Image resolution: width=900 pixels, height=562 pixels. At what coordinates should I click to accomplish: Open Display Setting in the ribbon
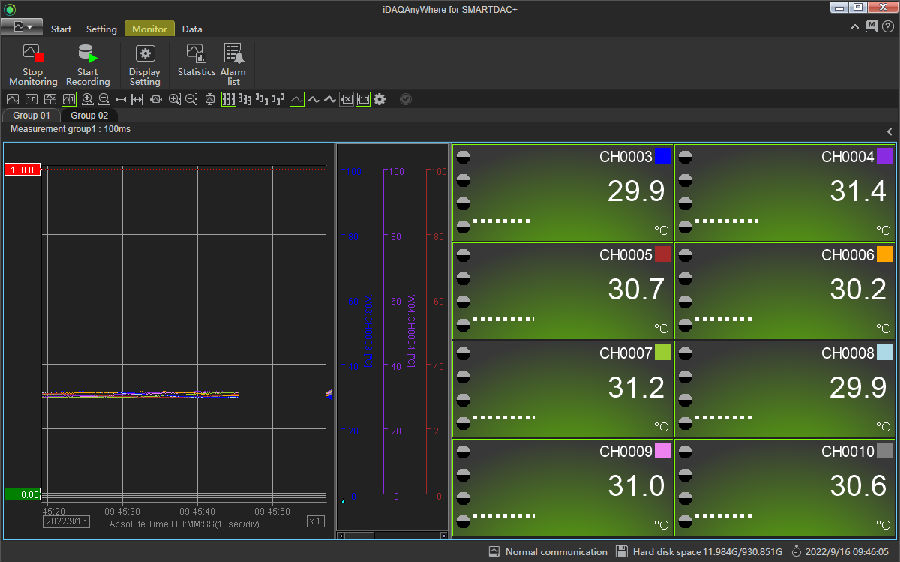click(x=145, y=65)
